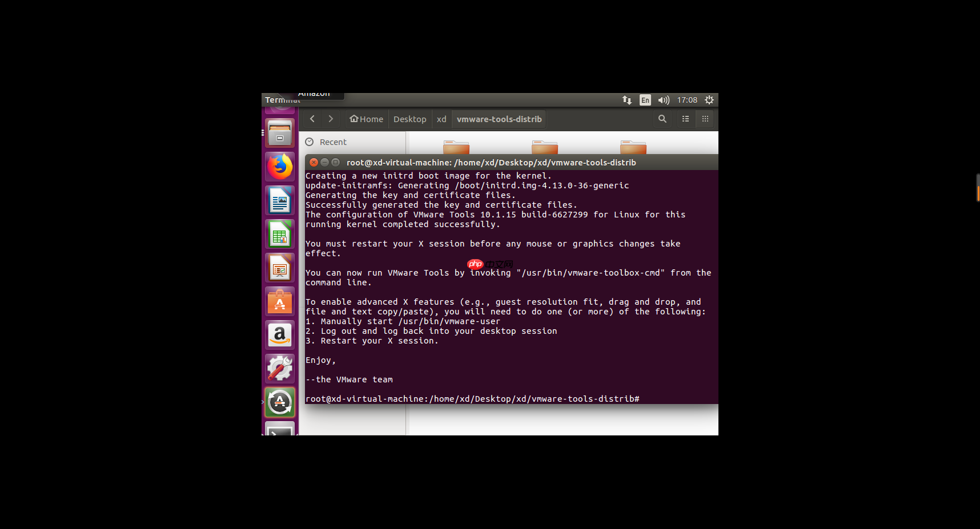The width and height of the screenshot is (980, 529).
Task: Launch Software Updater from the dock
Action: [279, 402]
